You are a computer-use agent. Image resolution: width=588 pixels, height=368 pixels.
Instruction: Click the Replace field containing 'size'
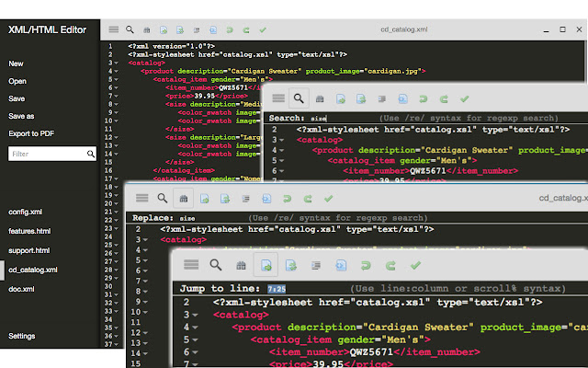point(187,218)
